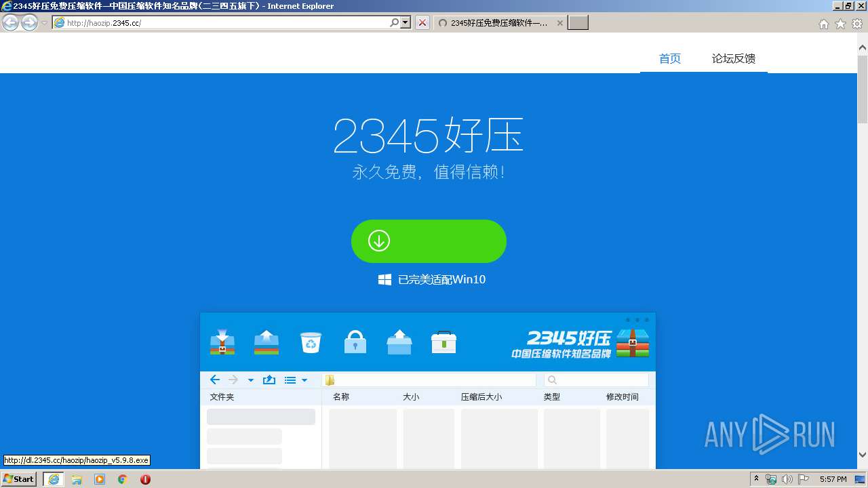This screenshot has width=868, height=488.
Task: Click the recycle delete icon in preview
Action: (x=311, y=342)
